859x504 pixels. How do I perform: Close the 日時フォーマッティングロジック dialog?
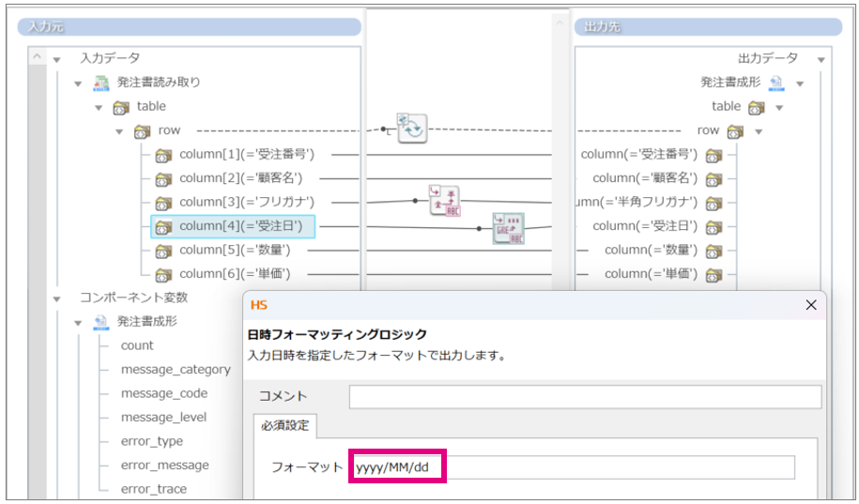click(x=811, y=305)
